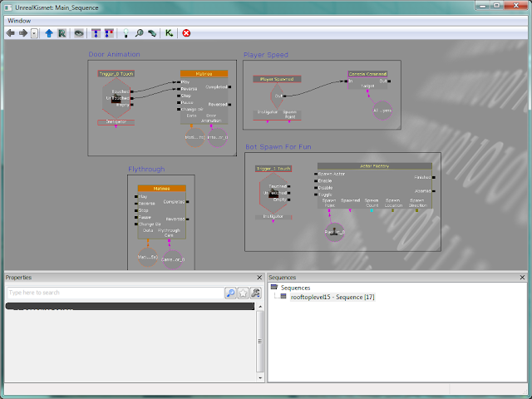Select the Console Command node header
Screen dimensions: 532x399
tap(367, 74)
